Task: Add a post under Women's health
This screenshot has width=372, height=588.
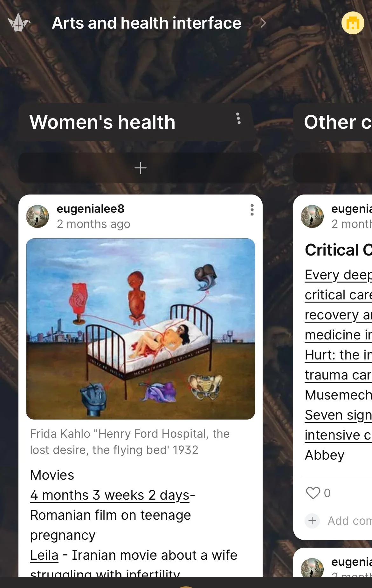Action: pyautogui.click(x=141, y=168)
